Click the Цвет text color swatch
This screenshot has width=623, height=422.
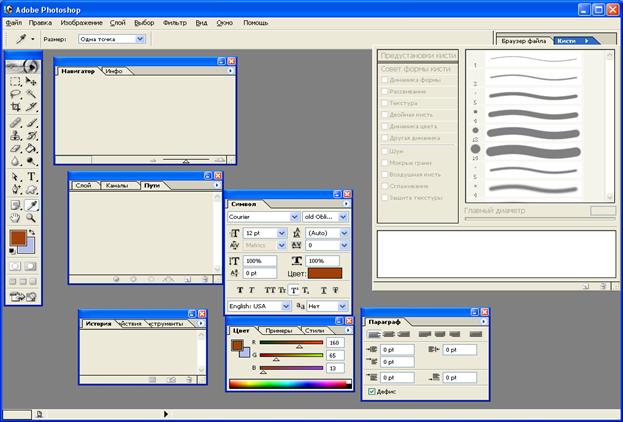tap(326, 272)
